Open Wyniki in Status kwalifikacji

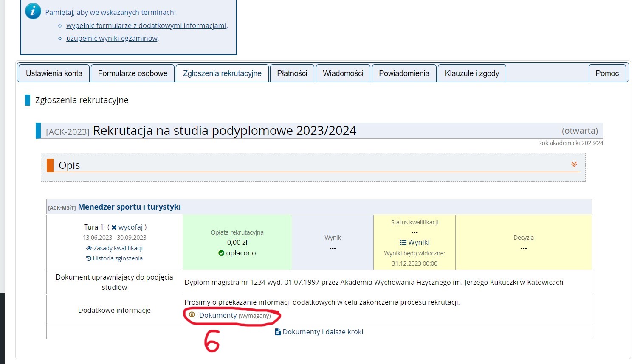(418, 242)
